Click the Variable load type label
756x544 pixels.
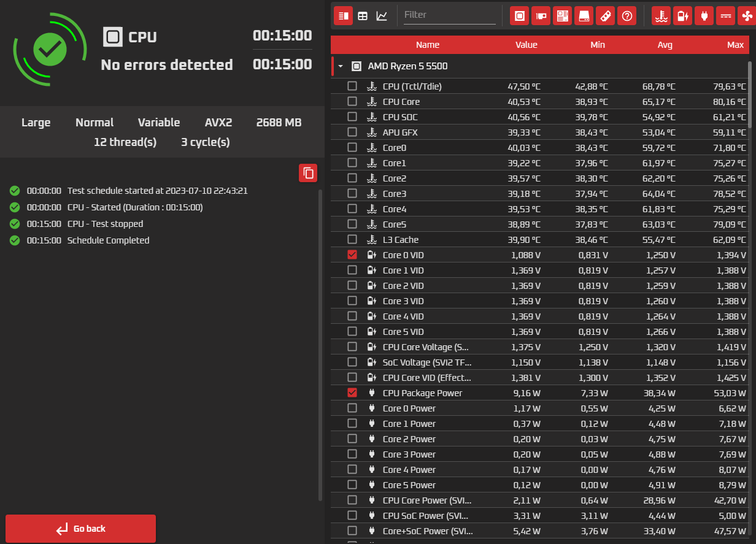pos(159,123)
